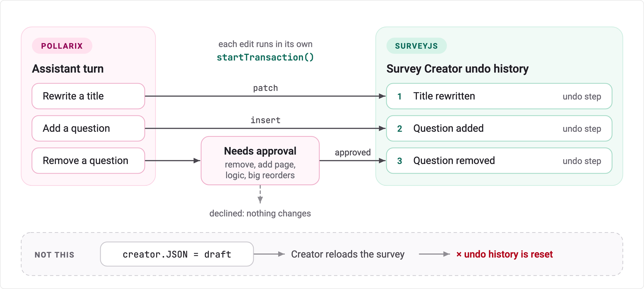Click 'undo step' in Title rewritten row
Screen dimensions: 644x289
582,97
